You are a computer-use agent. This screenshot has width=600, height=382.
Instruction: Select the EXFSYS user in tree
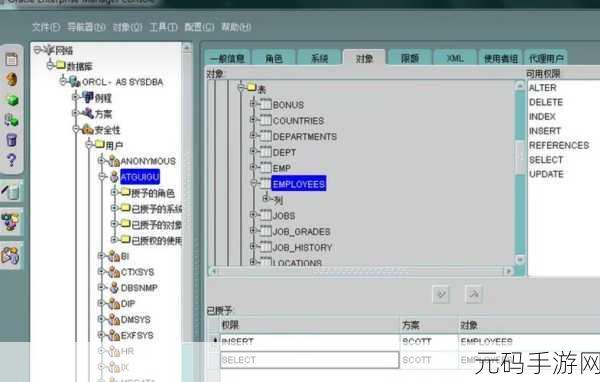[x=137, y=336]
